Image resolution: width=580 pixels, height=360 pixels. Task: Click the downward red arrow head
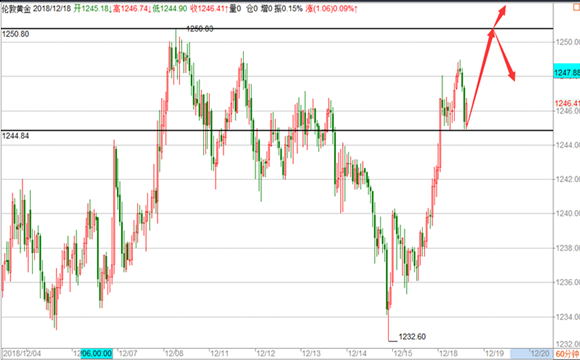(511, 75)
